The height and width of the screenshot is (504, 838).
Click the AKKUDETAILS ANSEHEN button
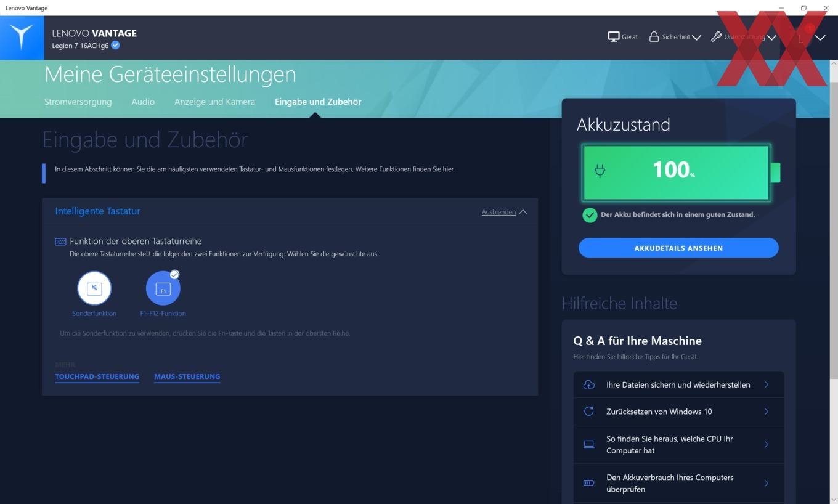coord(678,248)
